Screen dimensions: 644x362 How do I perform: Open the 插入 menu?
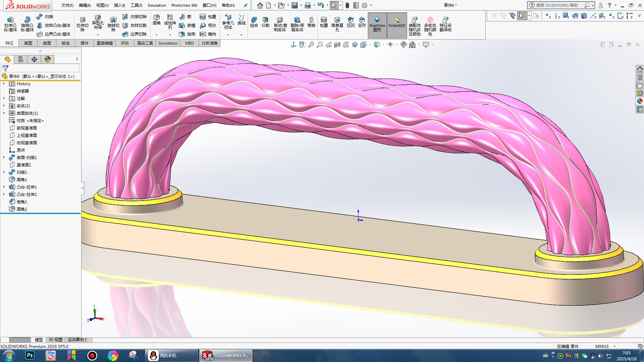pos(119,5)
